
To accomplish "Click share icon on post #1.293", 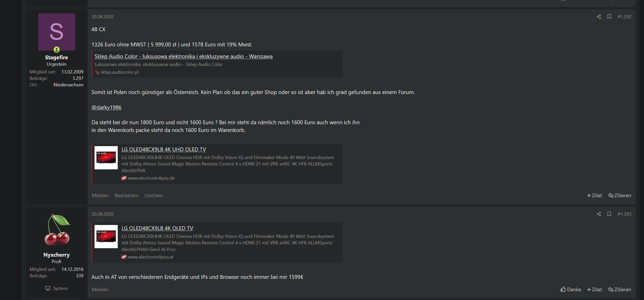I will click(599, 214).
